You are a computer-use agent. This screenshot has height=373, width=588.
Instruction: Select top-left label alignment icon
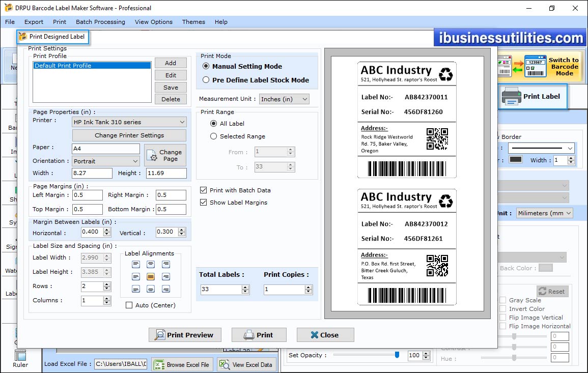point(136,264)
